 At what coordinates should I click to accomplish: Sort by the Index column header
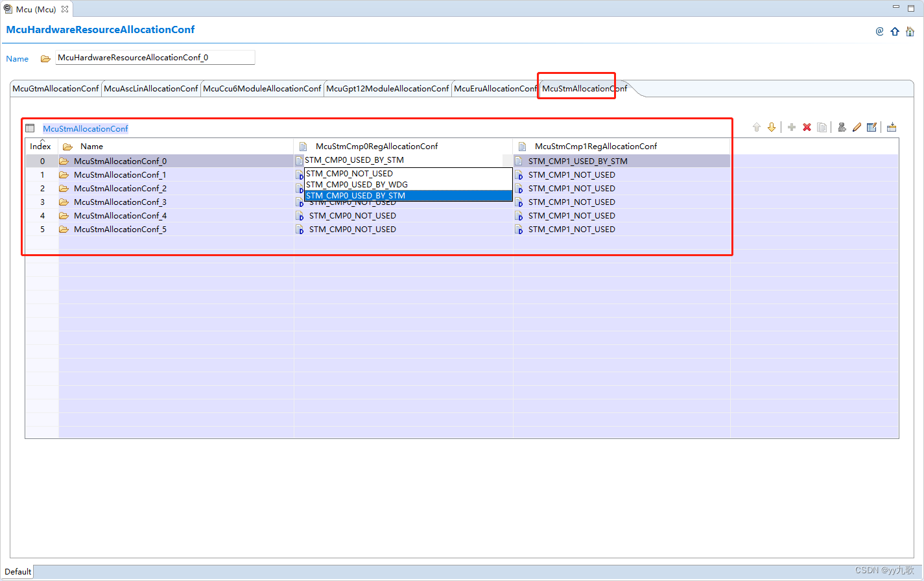[x=41, y=147]
